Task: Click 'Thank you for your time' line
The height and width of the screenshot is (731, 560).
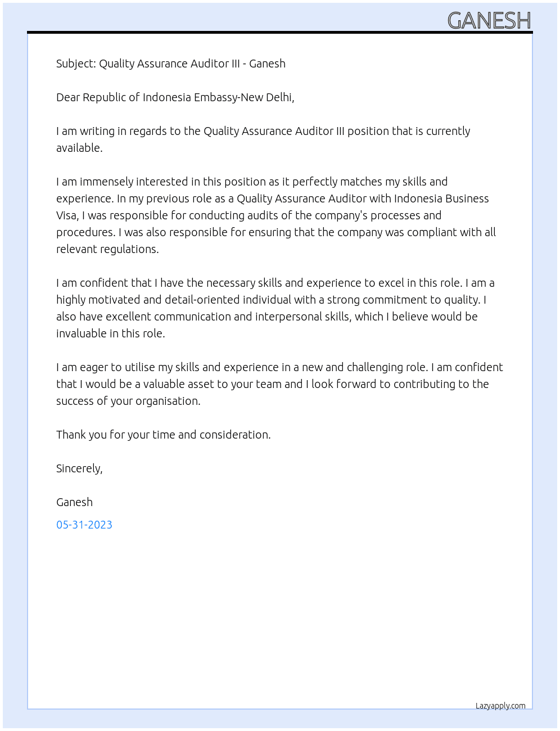Action: coord(164,435)
